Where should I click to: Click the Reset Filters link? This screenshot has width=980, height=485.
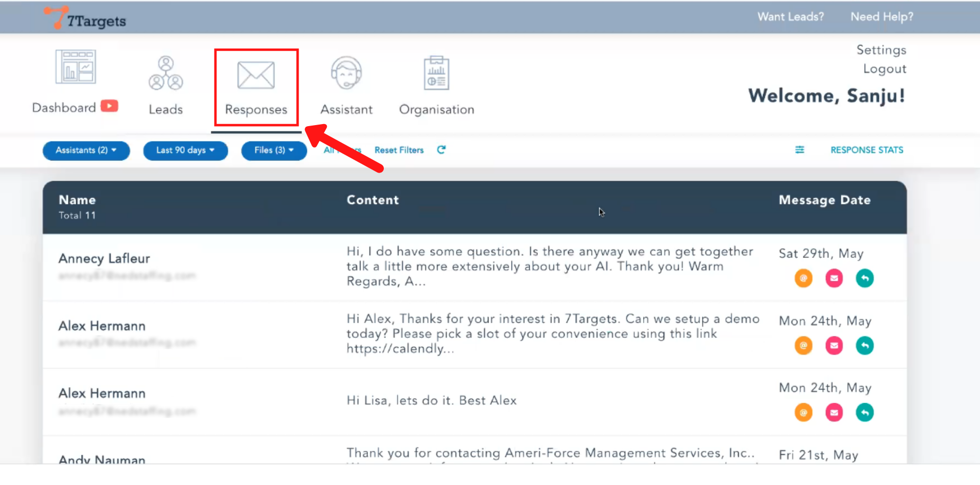pyautogui.click(x=399, y=150)
